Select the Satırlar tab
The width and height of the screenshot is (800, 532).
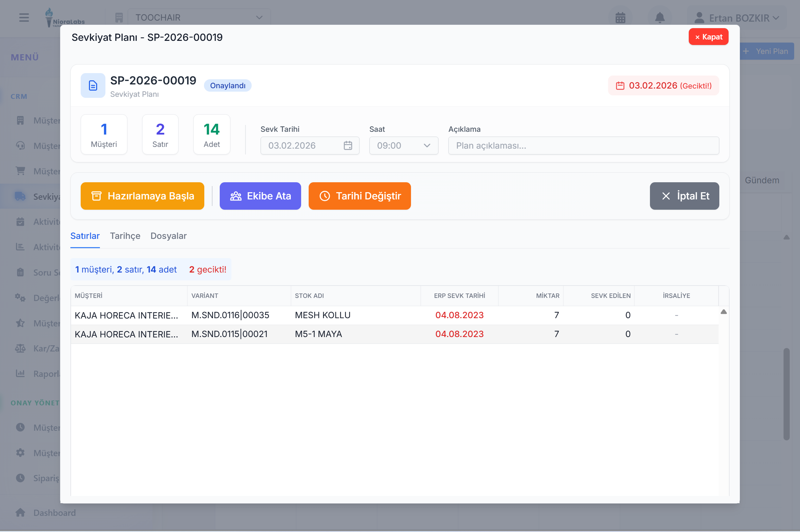coord(85,236)
